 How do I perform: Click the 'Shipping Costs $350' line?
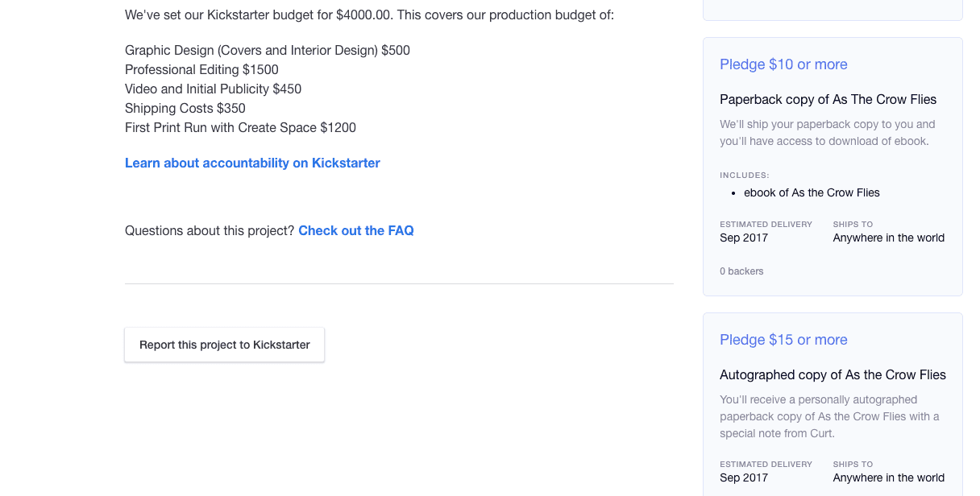[x=185, y=108]
